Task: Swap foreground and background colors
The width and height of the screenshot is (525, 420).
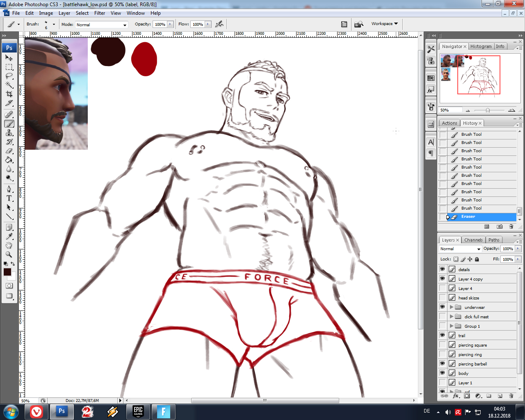Action: (x=13, y=264)
